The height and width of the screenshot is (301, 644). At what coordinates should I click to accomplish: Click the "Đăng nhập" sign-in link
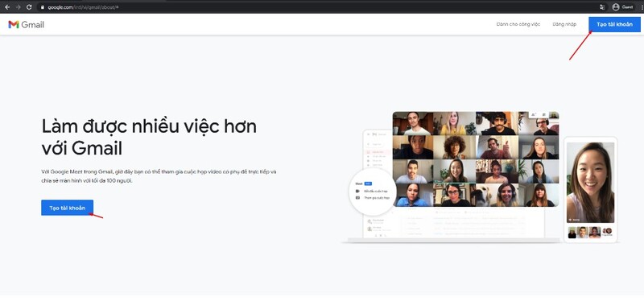pos(564,24)
